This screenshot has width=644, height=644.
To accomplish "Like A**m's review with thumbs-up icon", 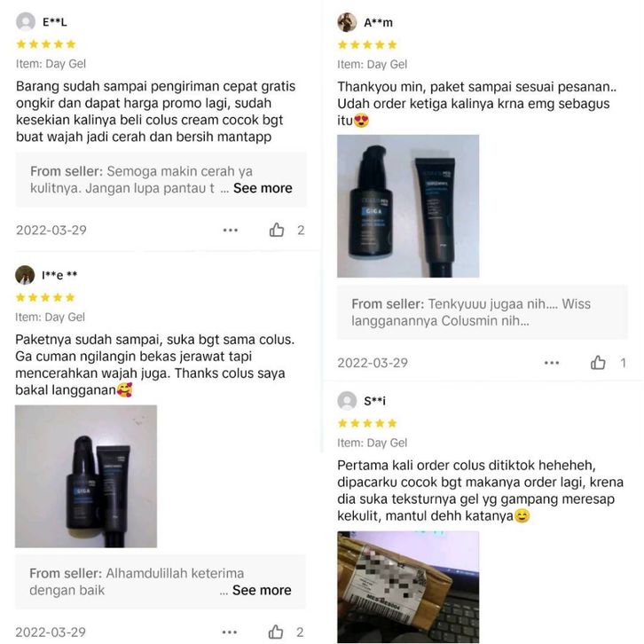I will [x=598, y=363].
